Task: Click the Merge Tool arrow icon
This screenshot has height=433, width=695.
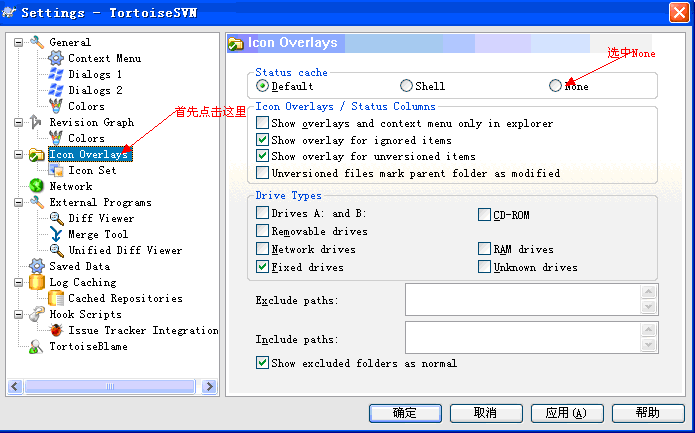Action: pos(56,234)
